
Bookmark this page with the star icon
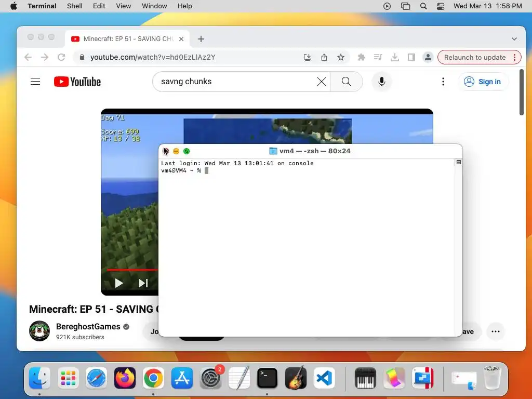[341, 57]
